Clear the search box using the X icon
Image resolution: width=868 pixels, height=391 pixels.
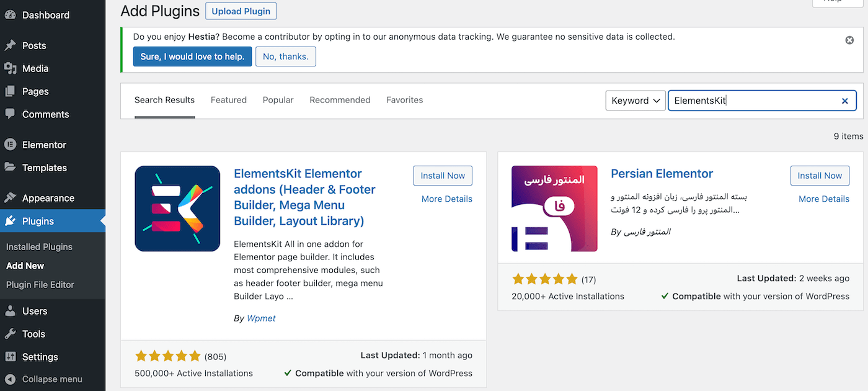click(x=845, y=101)
